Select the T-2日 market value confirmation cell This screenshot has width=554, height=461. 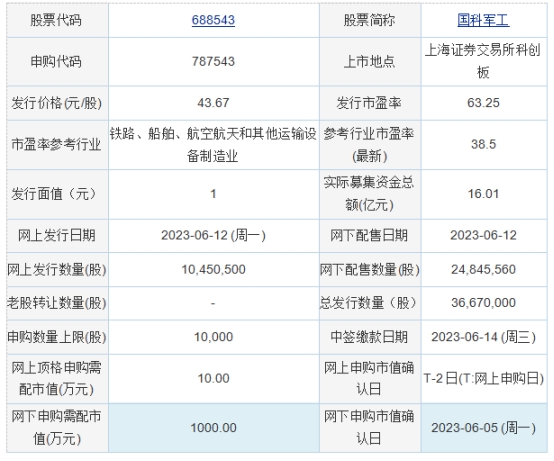point(484,379)
